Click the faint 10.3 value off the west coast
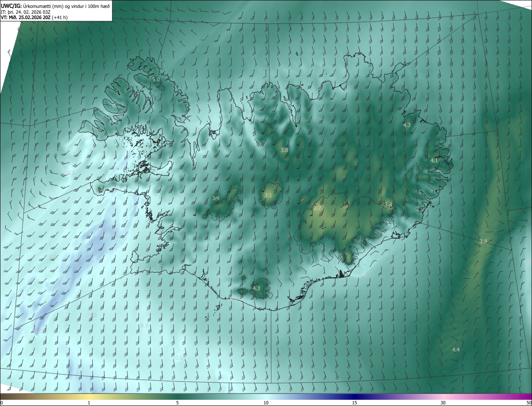 69,173
